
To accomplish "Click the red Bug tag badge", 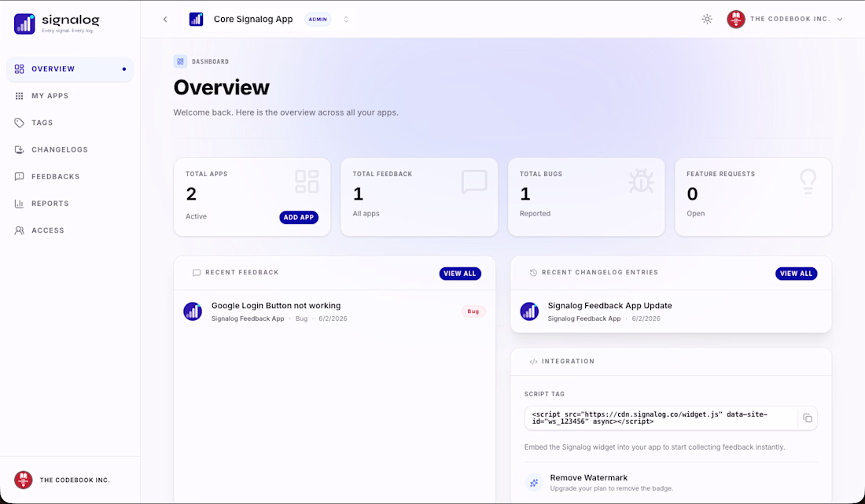I will pyautogui.click(x=473, y=311).
